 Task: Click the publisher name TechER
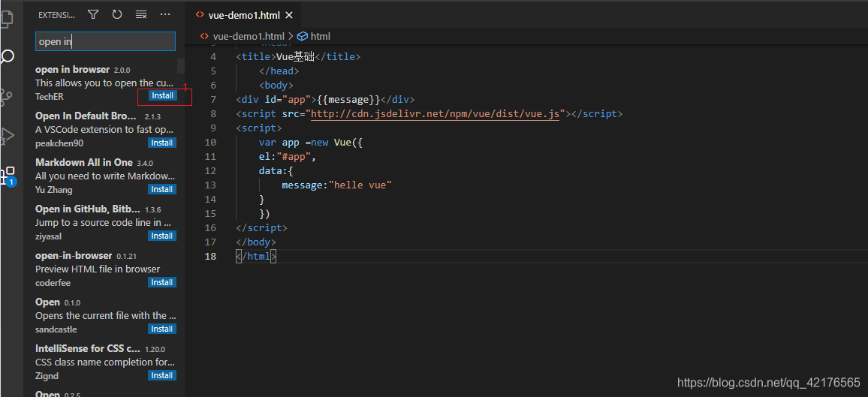click(x=50, y=97)
